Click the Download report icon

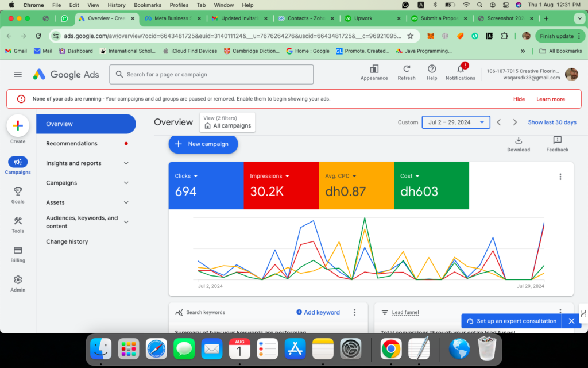519,141
